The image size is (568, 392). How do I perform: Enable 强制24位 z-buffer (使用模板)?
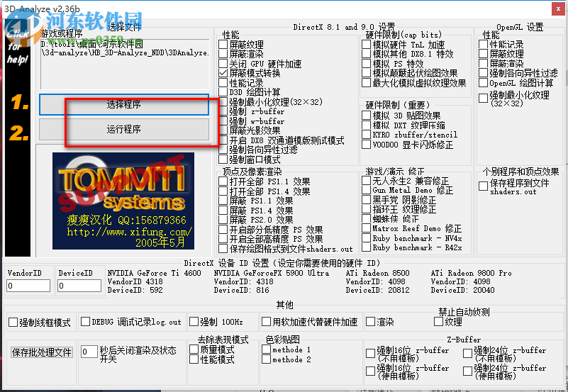tap(467, 371)
